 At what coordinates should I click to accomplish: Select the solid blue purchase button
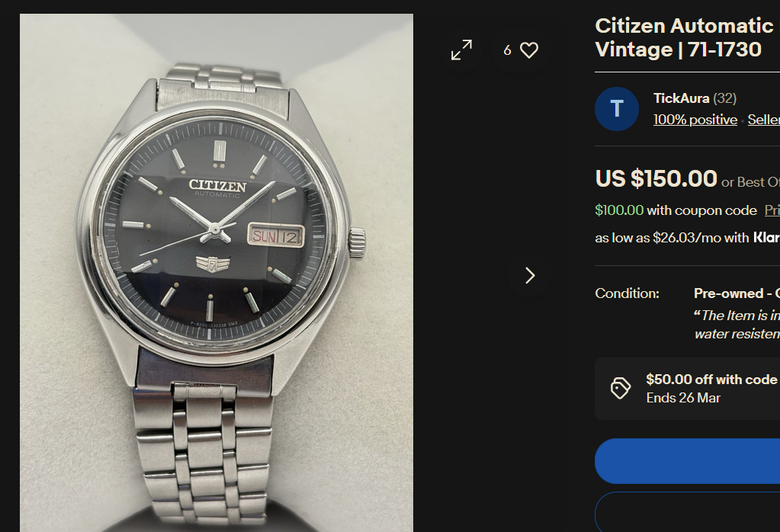(688, 461)
